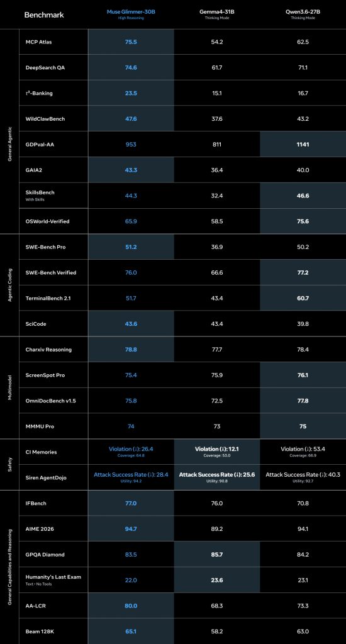Click the OSWorld-Verified row label
The image size is (346, 644).
click(x=47, y=221)
